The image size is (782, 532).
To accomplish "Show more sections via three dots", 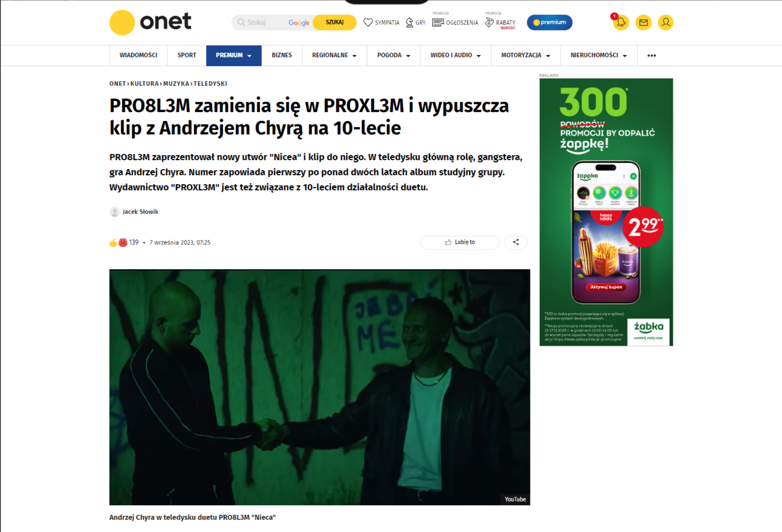I will (x=652, y=55).
